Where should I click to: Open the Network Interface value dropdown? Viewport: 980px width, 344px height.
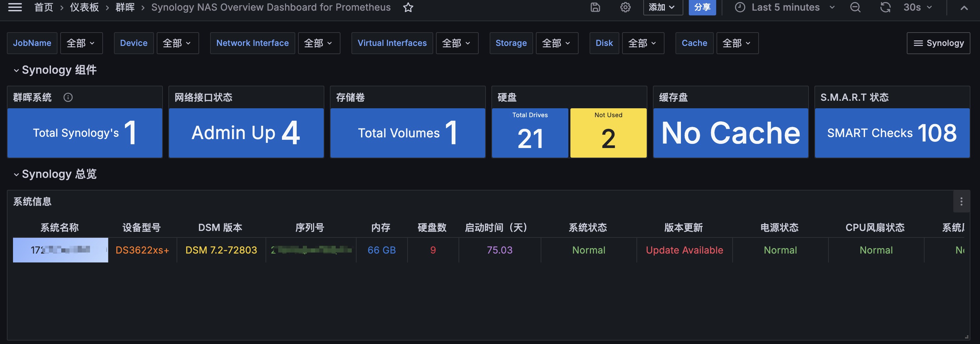click(x=319, y=43)
